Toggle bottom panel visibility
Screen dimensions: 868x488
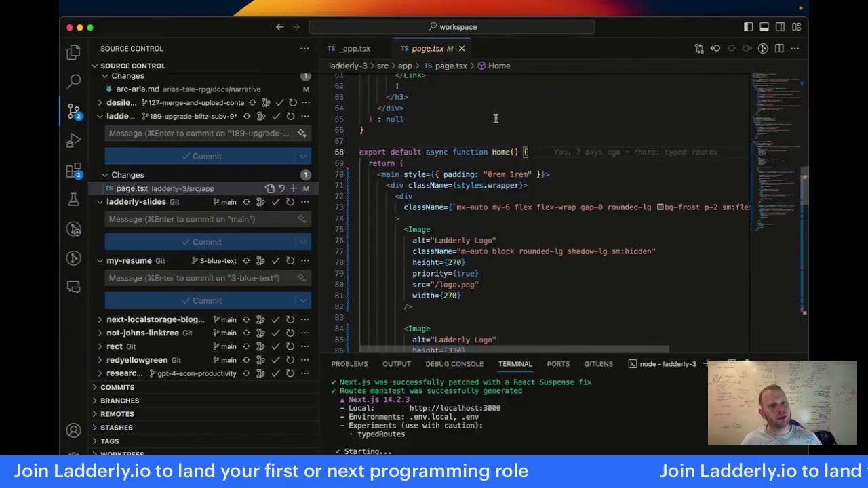click(x=764, y=27)
